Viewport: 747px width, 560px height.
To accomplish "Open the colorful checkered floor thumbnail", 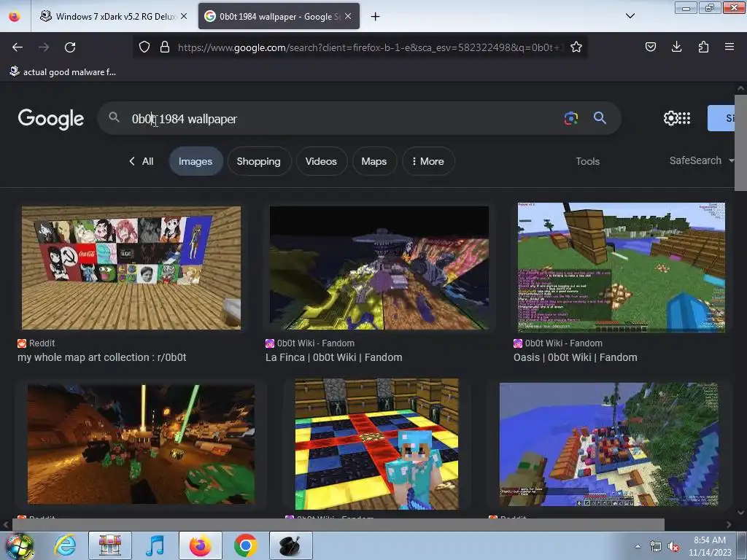I will click(x=376, y=444).
